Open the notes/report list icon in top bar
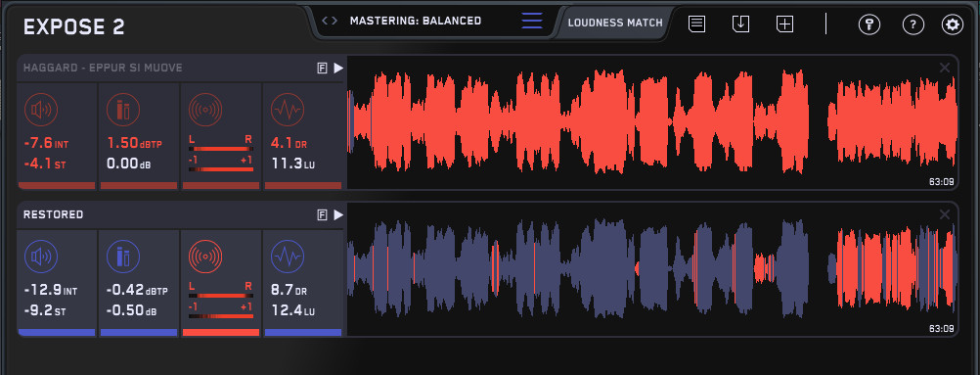The image size is (980, 375). point(697,24)
